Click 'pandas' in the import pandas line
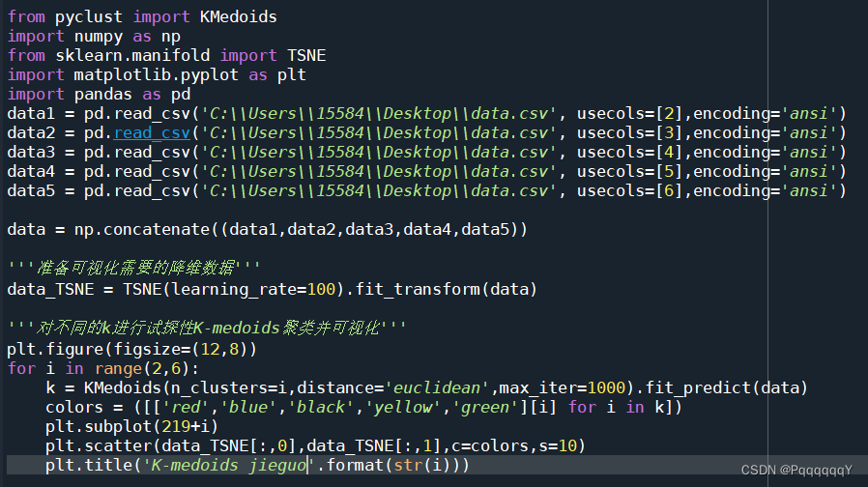Viewport: 868px width, 487px height. (103, 95)
